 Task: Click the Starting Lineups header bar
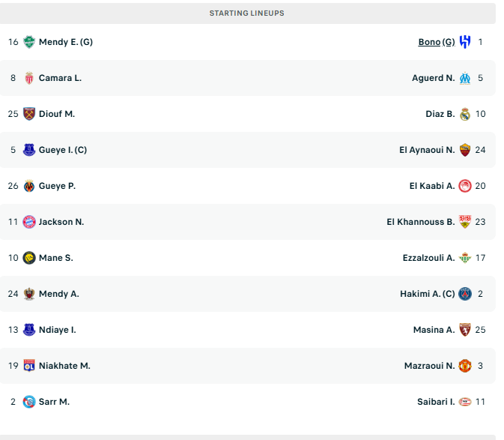point(247,13)
